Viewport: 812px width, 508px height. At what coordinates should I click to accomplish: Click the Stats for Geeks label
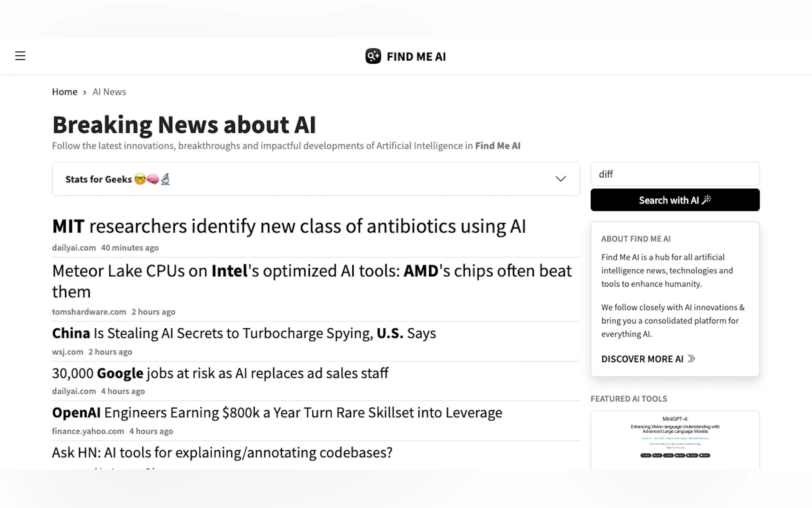pos(98,179)
